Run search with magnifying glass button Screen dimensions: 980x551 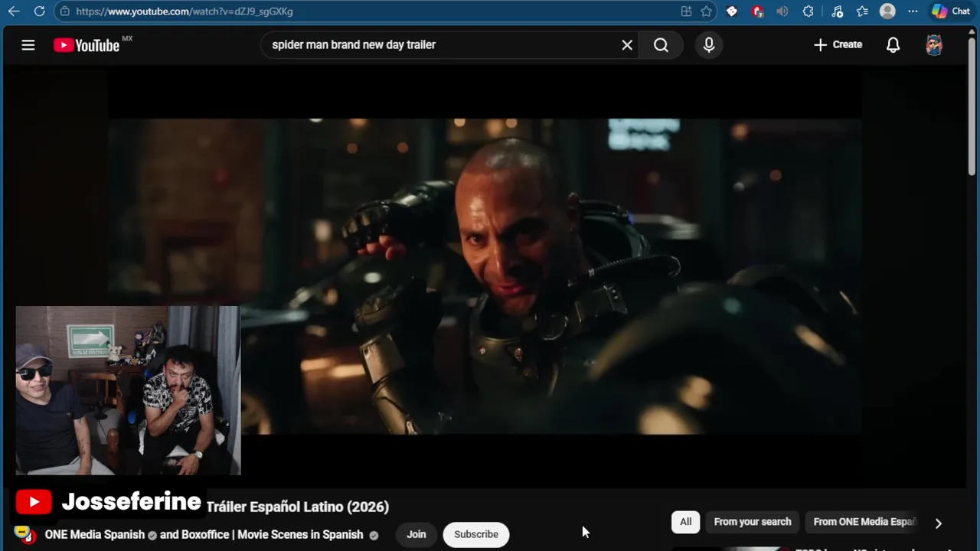(661, 45)
